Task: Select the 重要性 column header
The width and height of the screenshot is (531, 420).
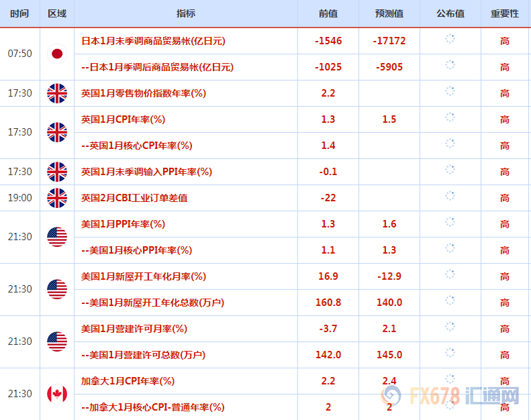Action: (505, 13)
